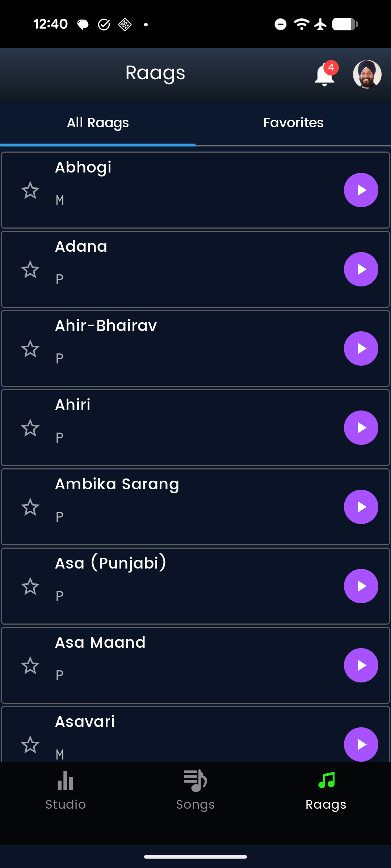Star the Ahir-Bhairav raag
Image resolution: width=391 pixels, height=868 pixels.
coord(30,349)
